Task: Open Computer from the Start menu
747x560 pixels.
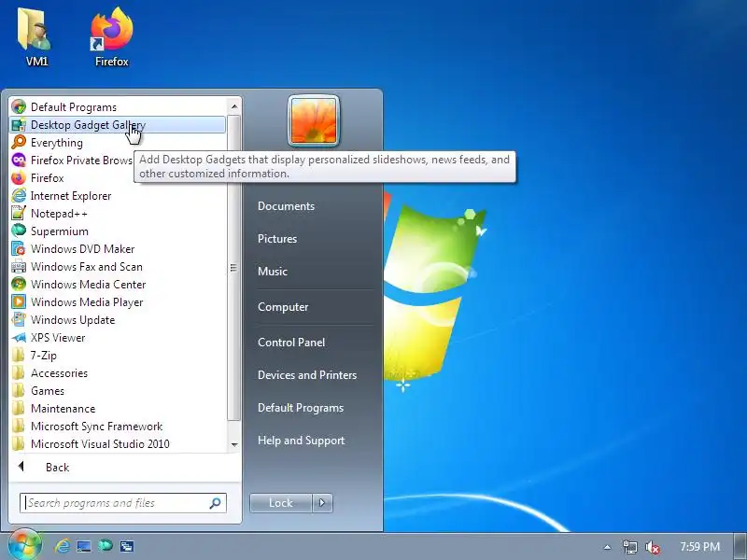Action: click(x=283, y=307)
